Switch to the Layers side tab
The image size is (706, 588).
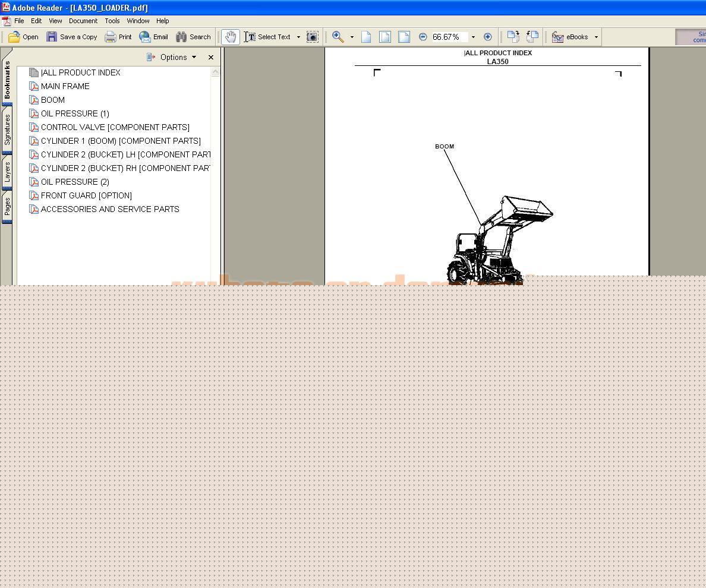(x=7, y=172)
